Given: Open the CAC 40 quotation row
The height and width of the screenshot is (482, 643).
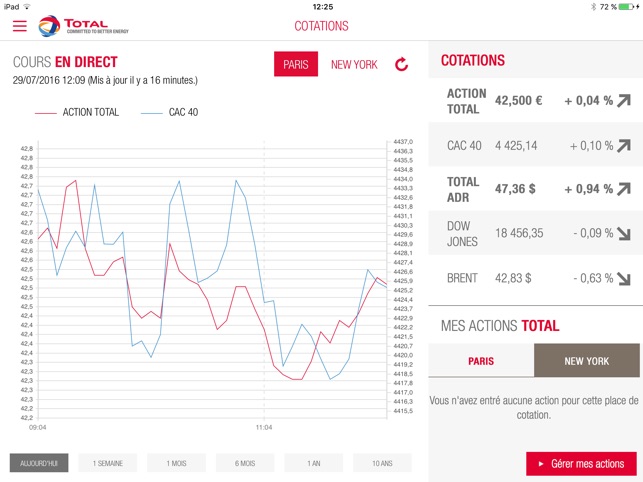Looking at the screenshot, I should coord(536,146).
